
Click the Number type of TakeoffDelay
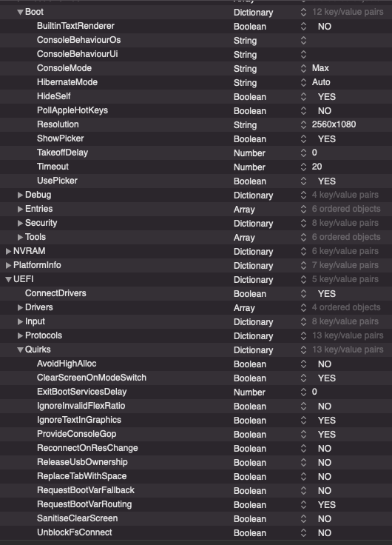tap(249, 153)
